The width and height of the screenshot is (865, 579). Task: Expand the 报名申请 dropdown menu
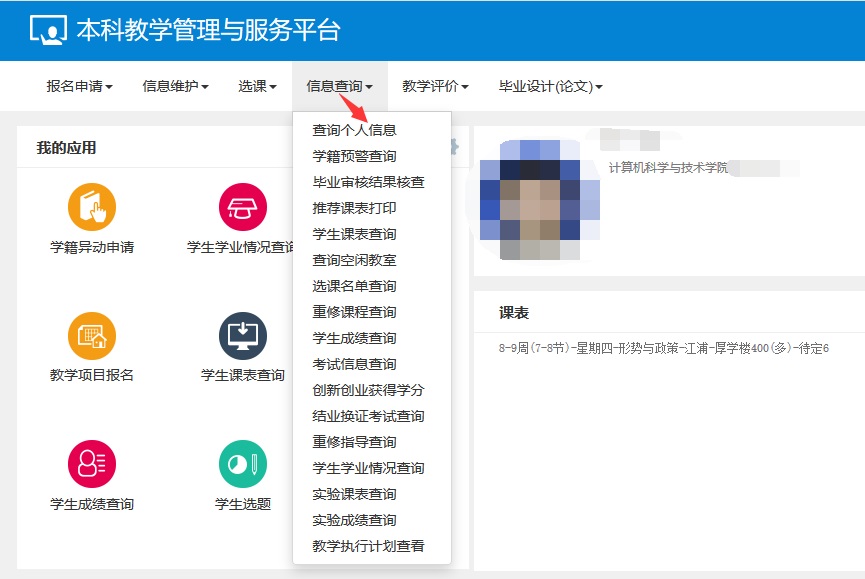click(x=79, y=87)
